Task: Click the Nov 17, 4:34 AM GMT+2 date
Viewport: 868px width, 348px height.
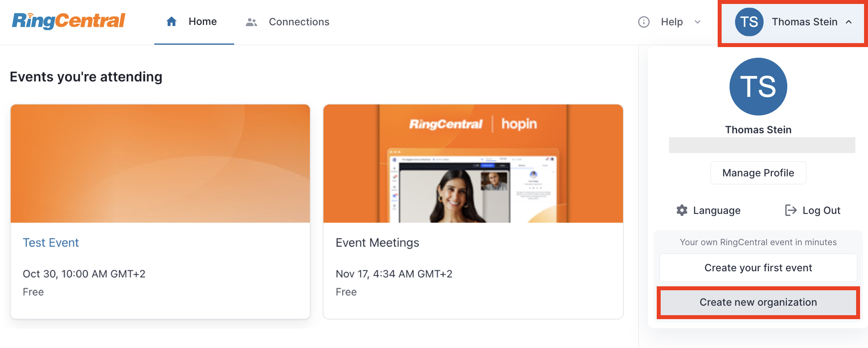Action: pyautogui.click(x=394, y=274)
